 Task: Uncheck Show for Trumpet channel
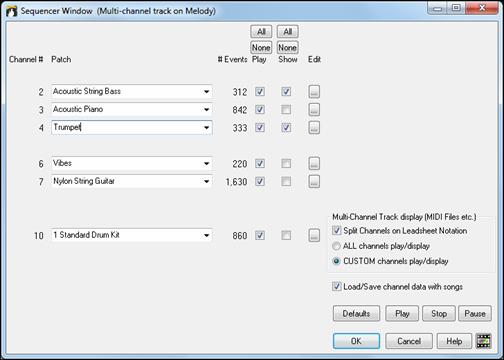286,127
